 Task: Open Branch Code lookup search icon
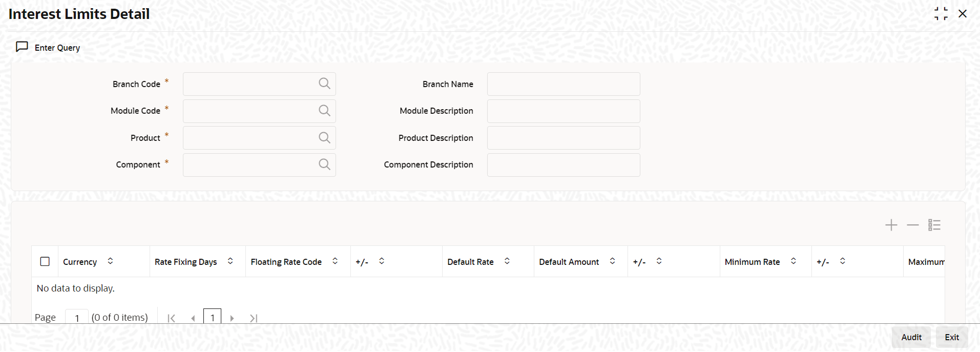pyautogui.click(x=324, y=84)
